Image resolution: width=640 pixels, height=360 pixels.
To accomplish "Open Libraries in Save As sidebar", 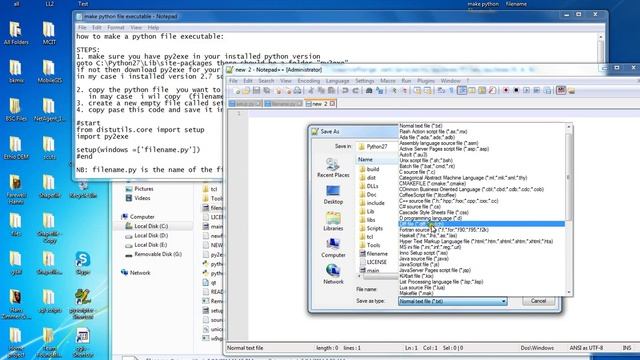I will (333, 222).
